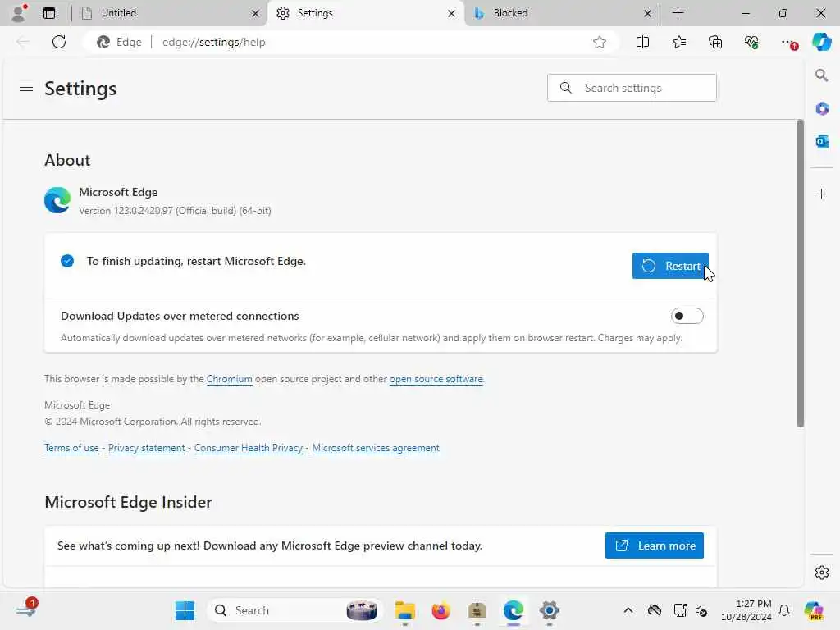Viewport: 840px width, 630px height.
Task: Click the plus icon to customize the sidebar
Action: point(822,194)
